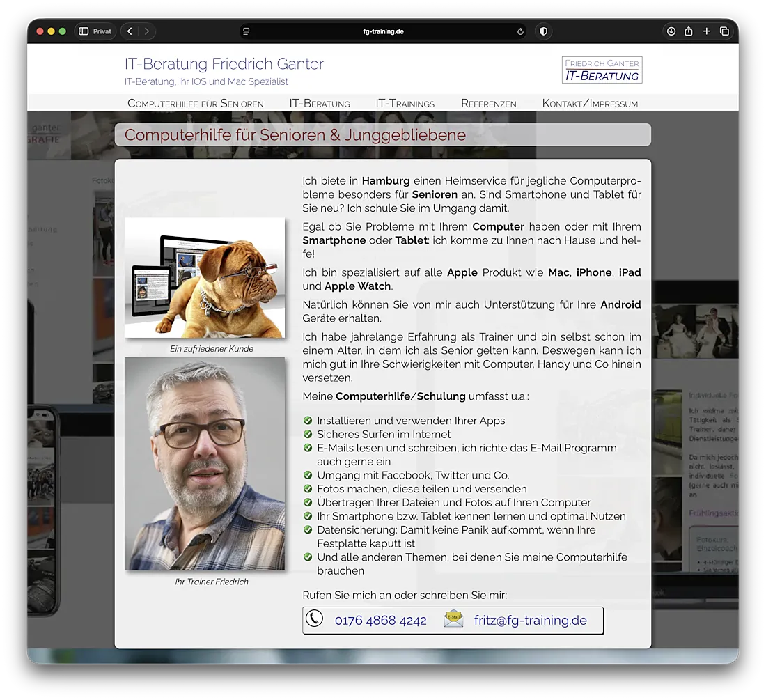The width and height of the screenshot is (766, 700).
Task: Click the fritz@fg-training.de email link
Action: (x=530, y=621)
